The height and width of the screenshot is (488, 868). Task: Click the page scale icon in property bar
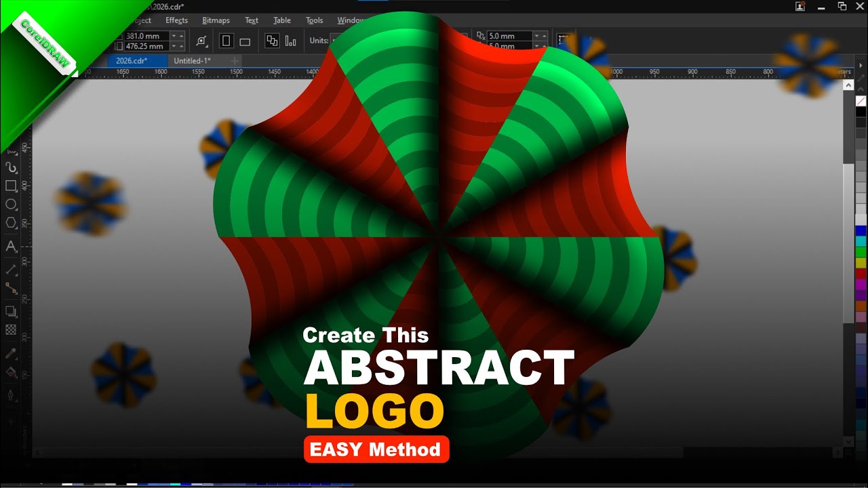pyautogui.click(x=201, y=41)
